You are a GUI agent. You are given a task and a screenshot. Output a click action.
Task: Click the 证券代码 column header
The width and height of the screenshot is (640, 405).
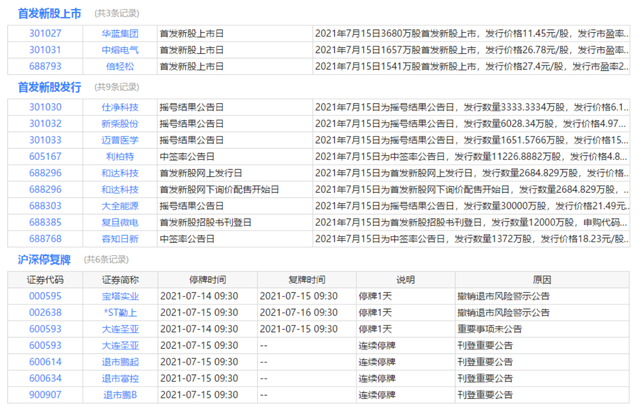tap(45, 279)
